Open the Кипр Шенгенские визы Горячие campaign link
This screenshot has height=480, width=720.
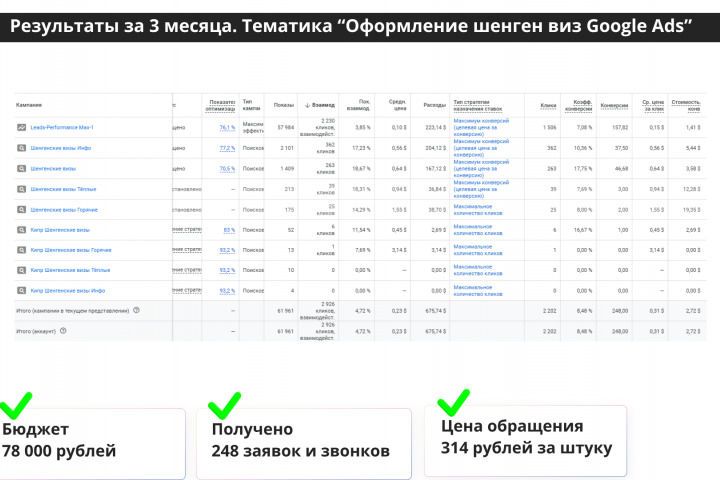click(71, 250)
